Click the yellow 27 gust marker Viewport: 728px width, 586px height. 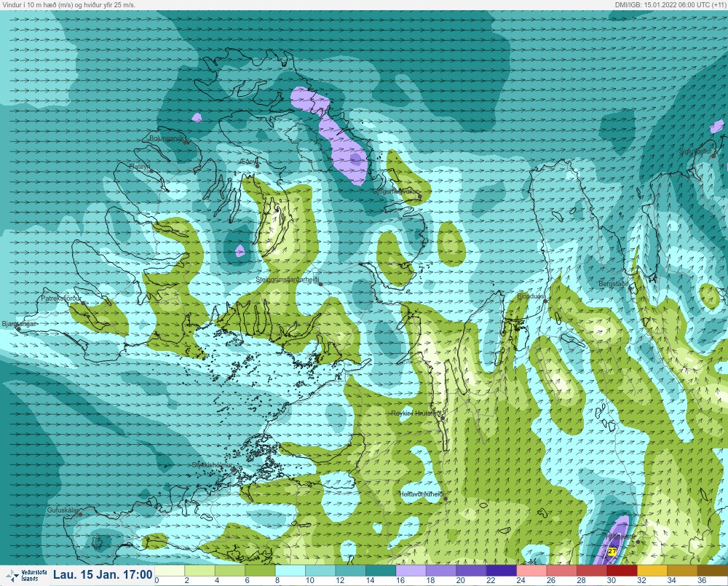[x=612, y=551]
